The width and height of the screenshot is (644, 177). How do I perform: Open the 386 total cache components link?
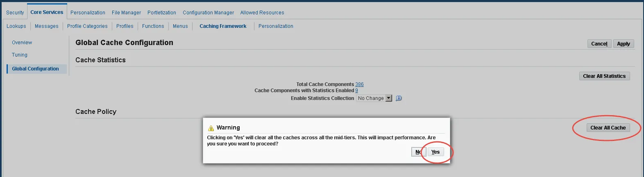(x=359, y=84)
